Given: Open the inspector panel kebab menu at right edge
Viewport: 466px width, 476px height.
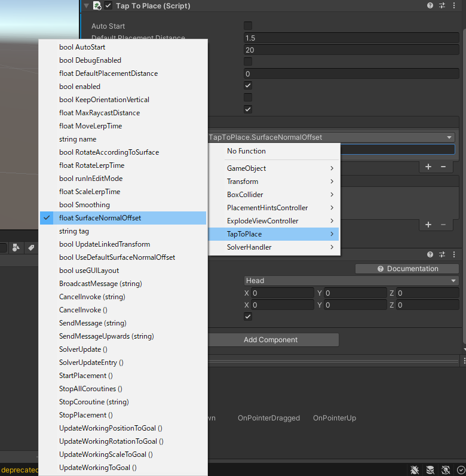Looking at the screenshot, I should [x=464, y=361].
